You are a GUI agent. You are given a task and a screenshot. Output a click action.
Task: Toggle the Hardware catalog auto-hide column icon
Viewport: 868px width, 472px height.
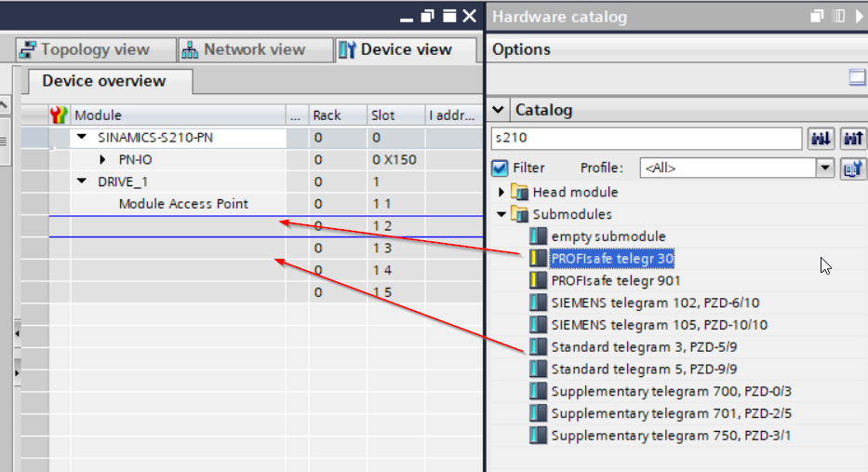click(838, 17)
